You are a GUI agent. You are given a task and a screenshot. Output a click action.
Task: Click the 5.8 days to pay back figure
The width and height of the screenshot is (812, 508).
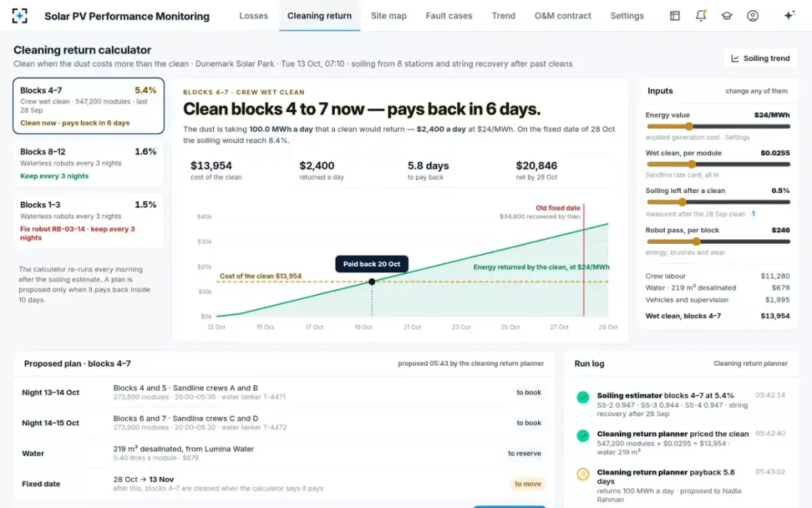click(x=428, y=165)
